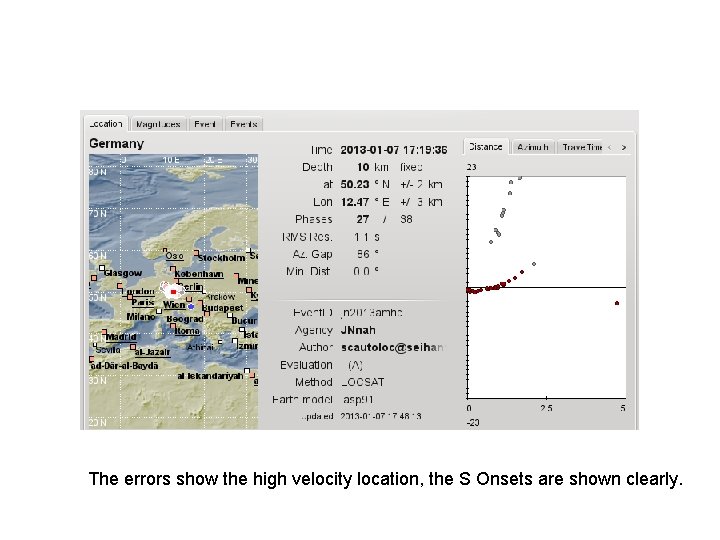This screenshot has width=720, height=540.
Task: Click the grey residual point near distance 2
Action: coord(534,264)
